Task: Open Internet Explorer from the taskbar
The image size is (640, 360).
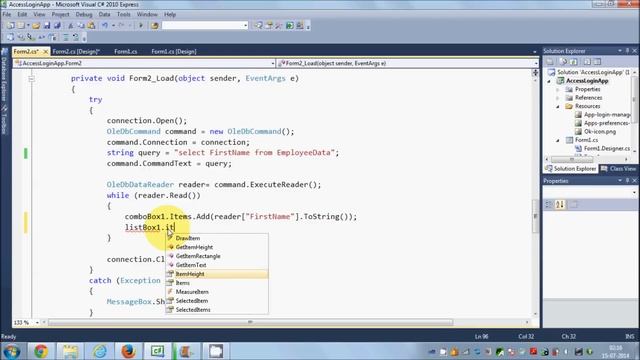Action: [99, 351]
